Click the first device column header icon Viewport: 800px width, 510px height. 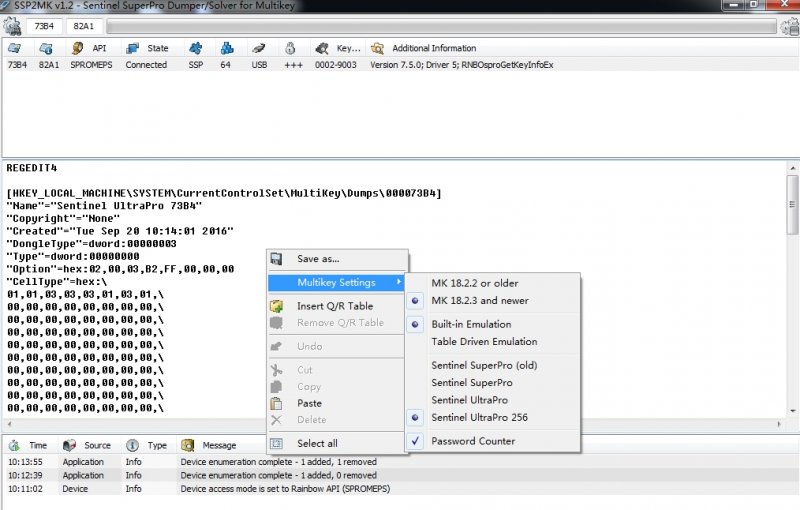pyautogui.click(x=15, y=48)
